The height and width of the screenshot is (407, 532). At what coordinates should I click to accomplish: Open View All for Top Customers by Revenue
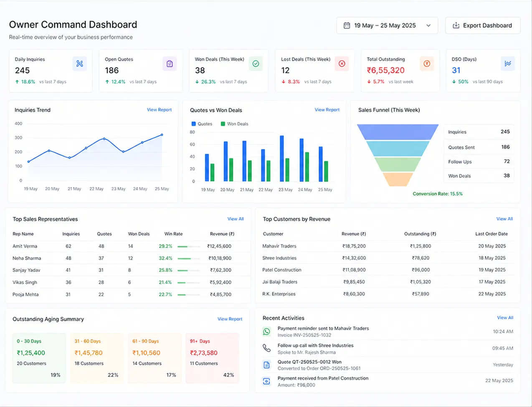[x=504, y=219]
